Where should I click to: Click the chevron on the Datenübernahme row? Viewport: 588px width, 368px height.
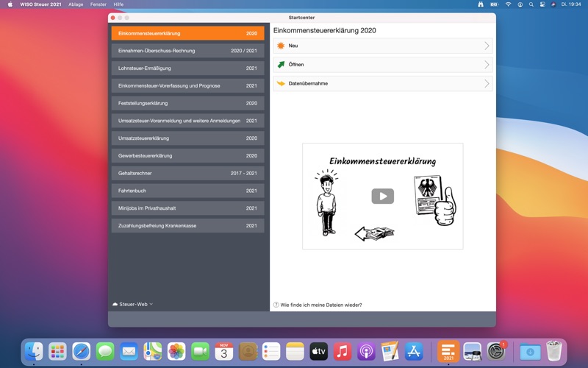click(487, 84)
